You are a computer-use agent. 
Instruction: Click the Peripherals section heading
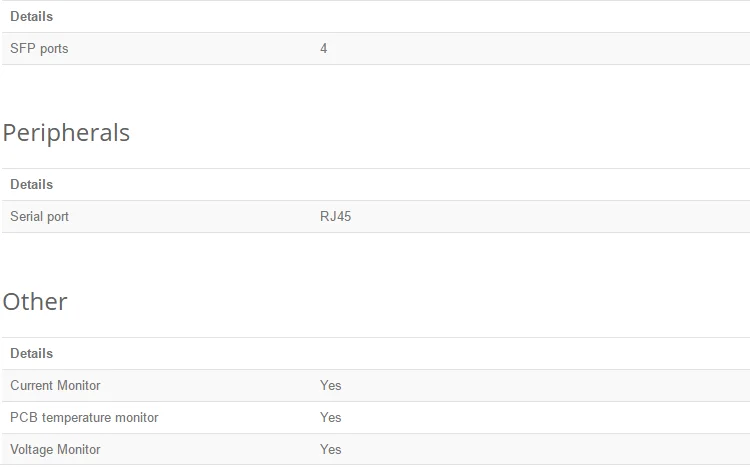tap(66, 133)
